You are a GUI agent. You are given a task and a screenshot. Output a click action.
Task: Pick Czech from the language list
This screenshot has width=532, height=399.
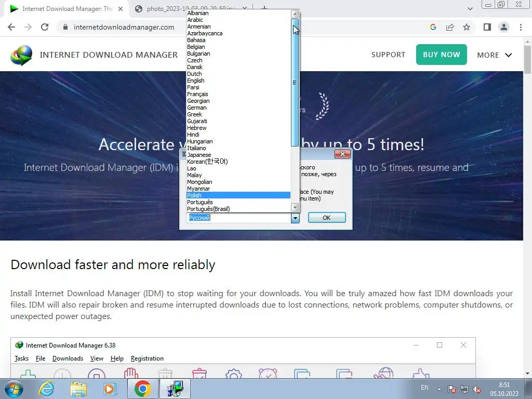pos(238,60)
